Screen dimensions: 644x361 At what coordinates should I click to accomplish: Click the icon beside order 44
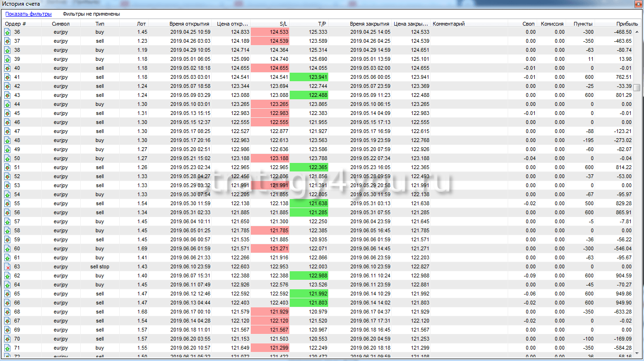7,104
